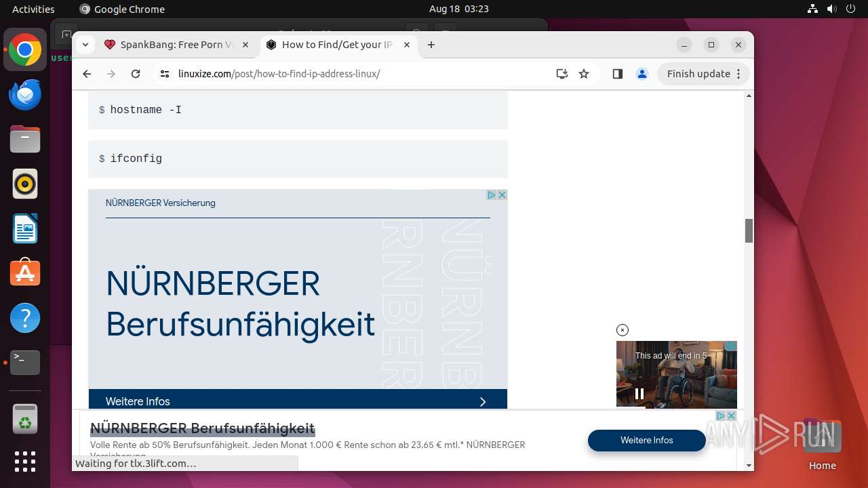This screenshot has width=868, height=488.
Task: Click Weitere Infos bar in large ad
Action: 298,399
